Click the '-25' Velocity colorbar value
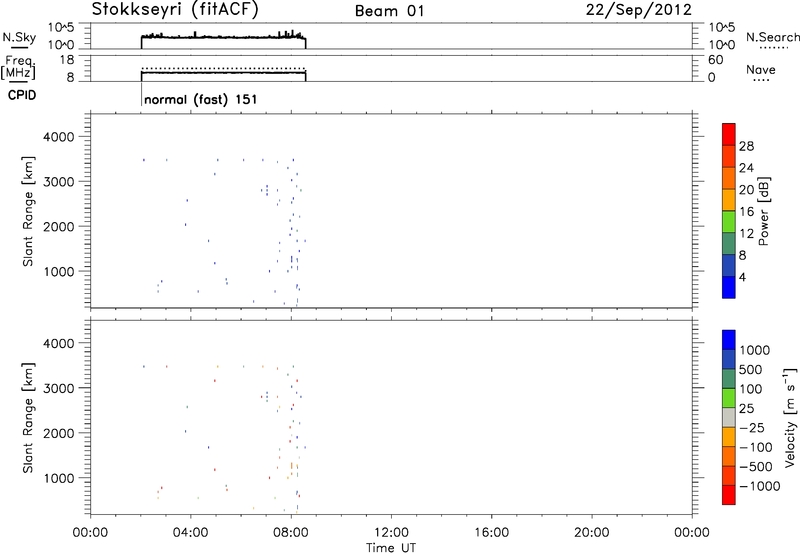Viewport: 800px width, 554px height. click(x=752, y=428)
